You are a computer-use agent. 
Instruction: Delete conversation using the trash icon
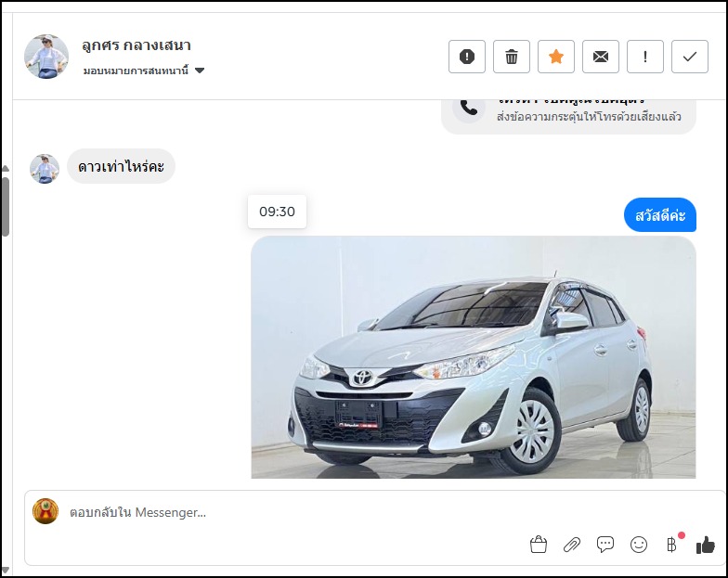pyautogui.click(x=511, y=57)
